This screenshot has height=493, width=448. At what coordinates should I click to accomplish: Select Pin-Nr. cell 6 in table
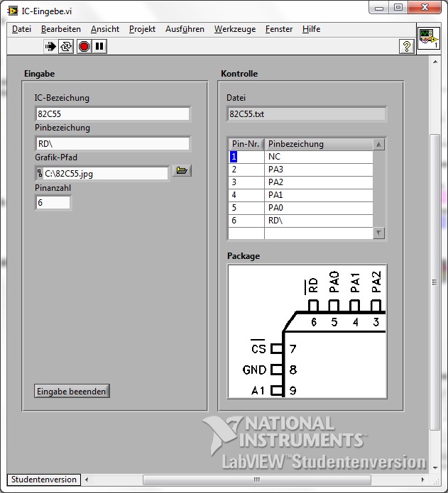246,221
